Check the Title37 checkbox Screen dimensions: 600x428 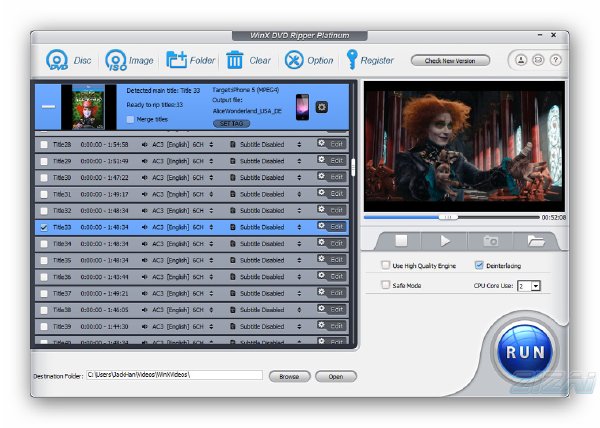tap(44, 294)
